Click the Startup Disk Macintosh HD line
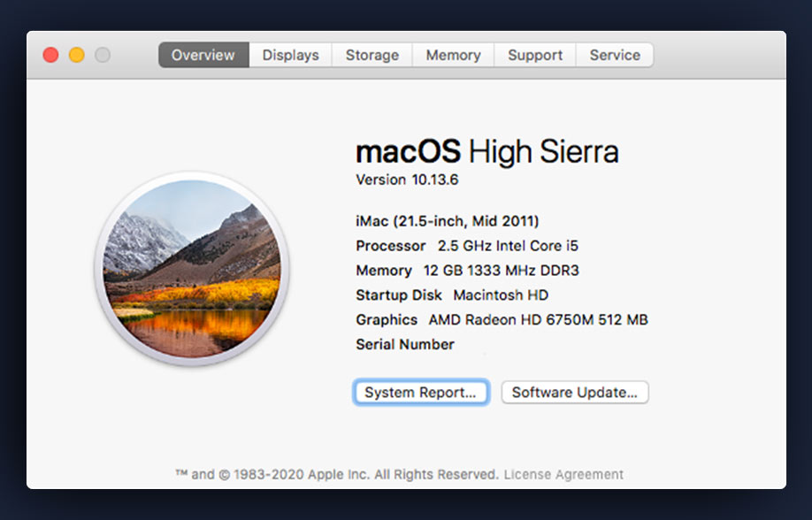Viewport: 812px width, 520px height. (x=452, y=295)
